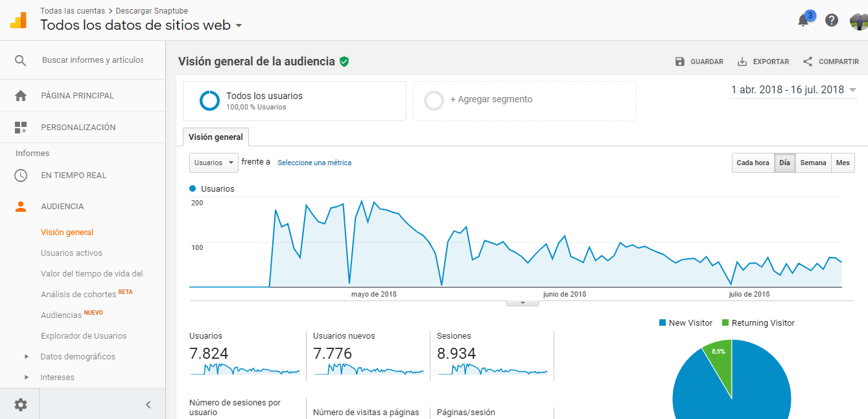Open the Usuarios metric dropdown
868x419 pixels.
tap(214, 163)
